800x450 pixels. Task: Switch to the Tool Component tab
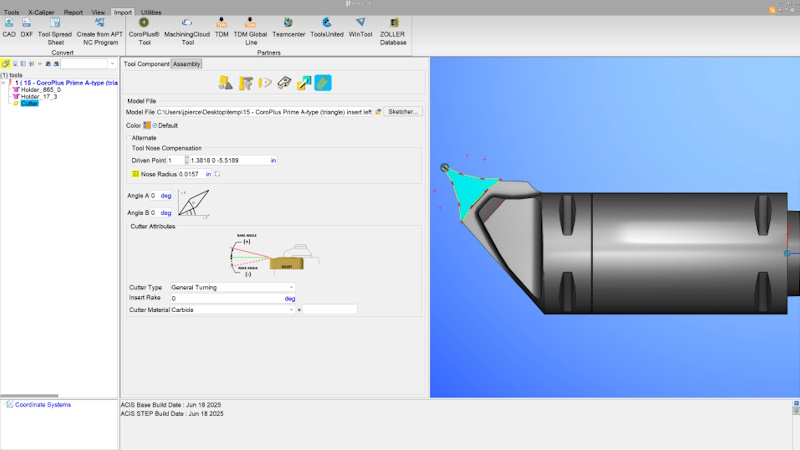tap(146, 64)
